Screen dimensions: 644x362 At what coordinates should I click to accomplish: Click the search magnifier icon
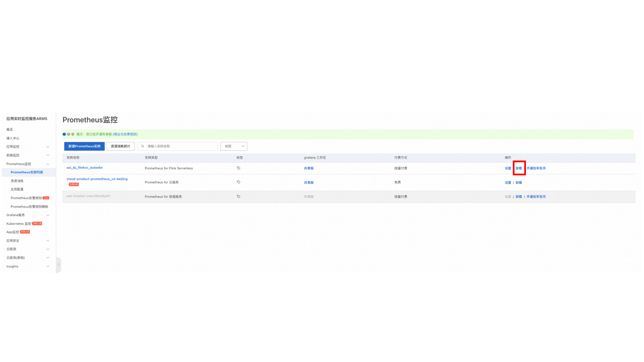coord(143,146)
